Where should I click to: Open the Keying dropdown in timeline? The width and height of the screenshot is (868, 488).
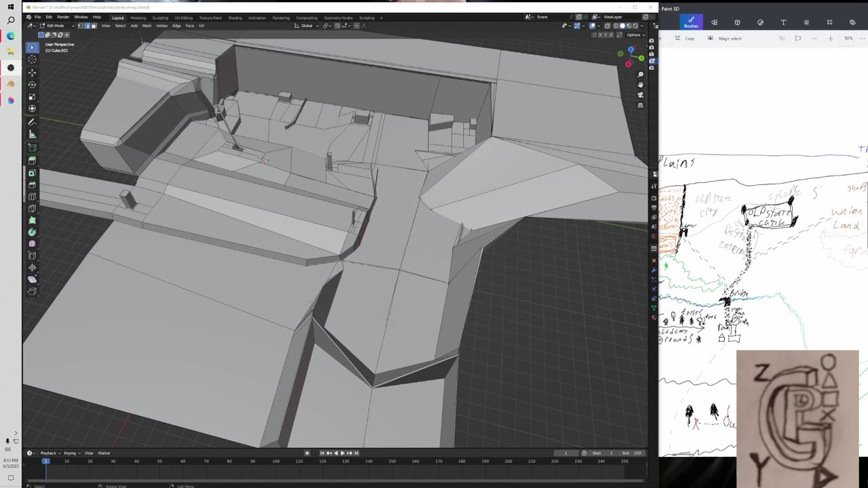(71, 453)
